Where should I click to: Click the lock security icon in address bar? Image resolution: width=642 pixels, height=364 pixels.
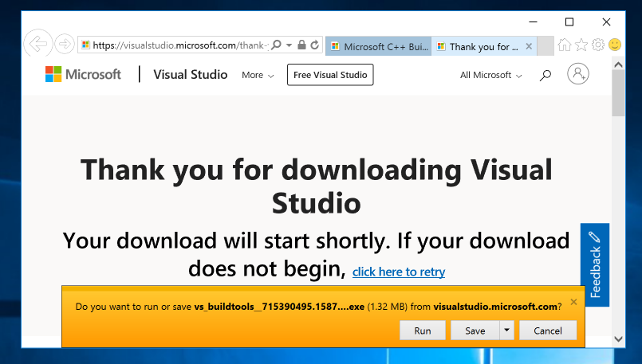[x=302, y=45]
